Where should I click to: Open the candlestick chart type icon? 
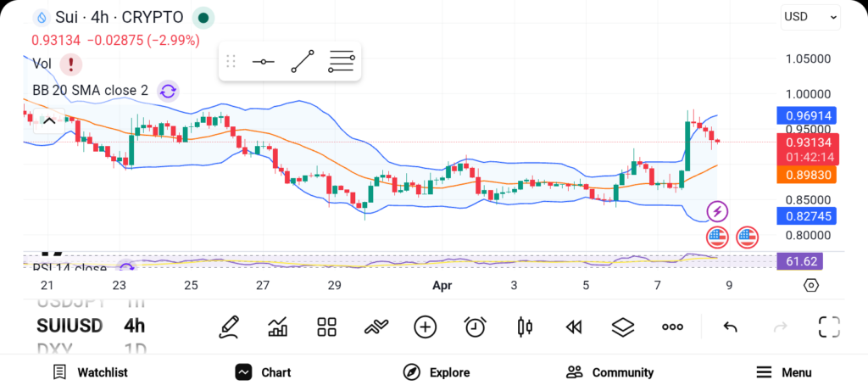[525, 327]
